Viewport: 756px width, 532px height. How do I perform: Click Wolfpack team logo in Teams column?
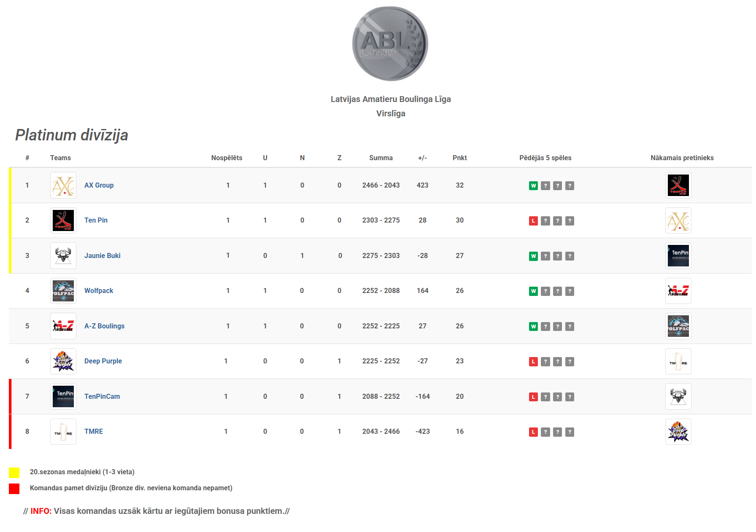[x=63, y=291]
